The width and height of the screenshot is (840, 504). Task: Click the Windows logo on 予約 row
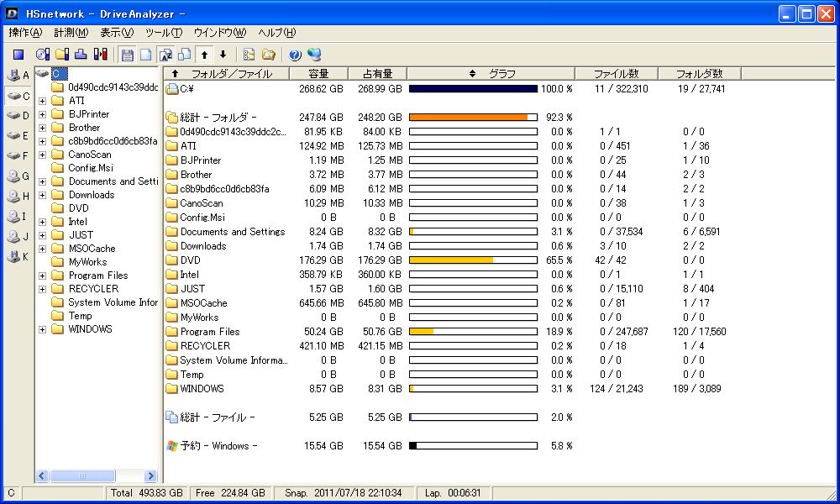pos(172,445)
